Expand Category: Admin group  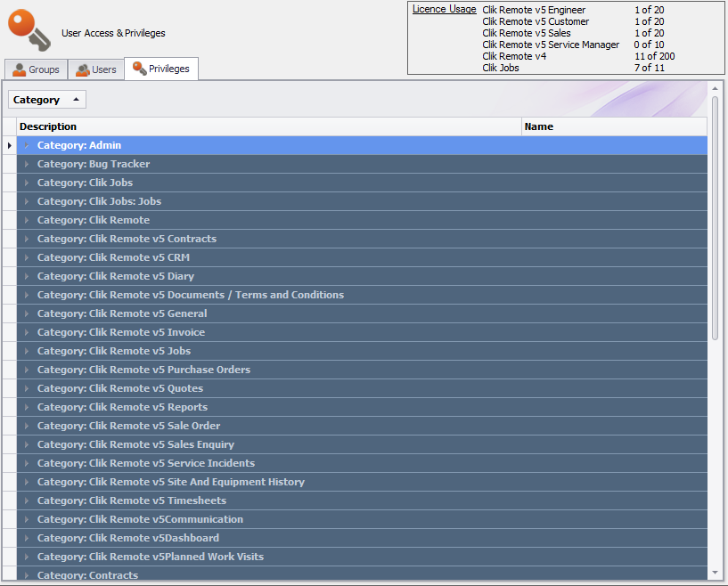[27, 145]
